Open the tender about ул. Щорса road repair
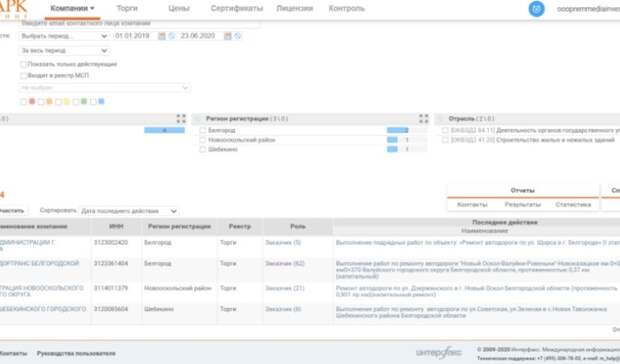 [x=478, y=243]
